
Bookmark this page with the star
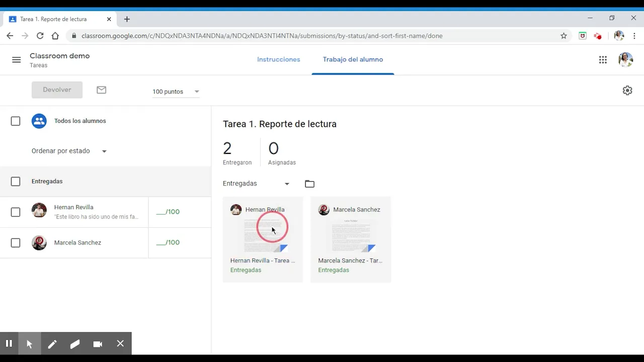pos(564,36)
